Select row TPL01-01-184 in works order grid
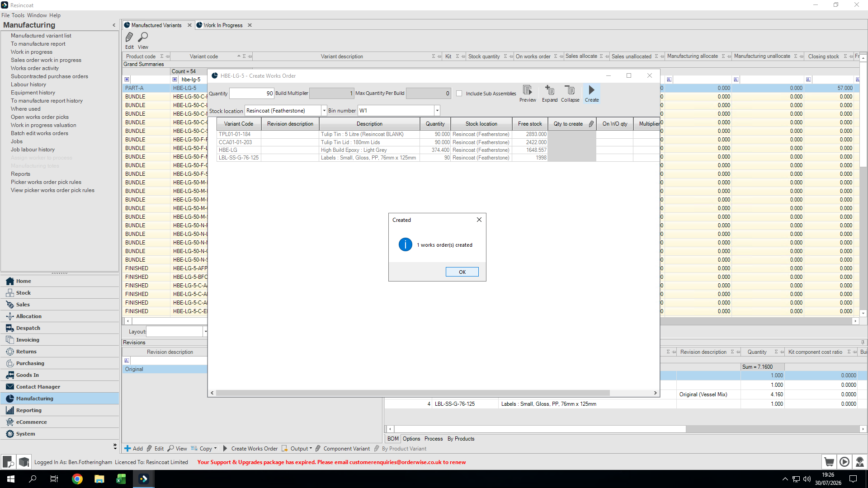Image resolution: width=868 pixels, height=488 pixels. (x=438, y=134)
